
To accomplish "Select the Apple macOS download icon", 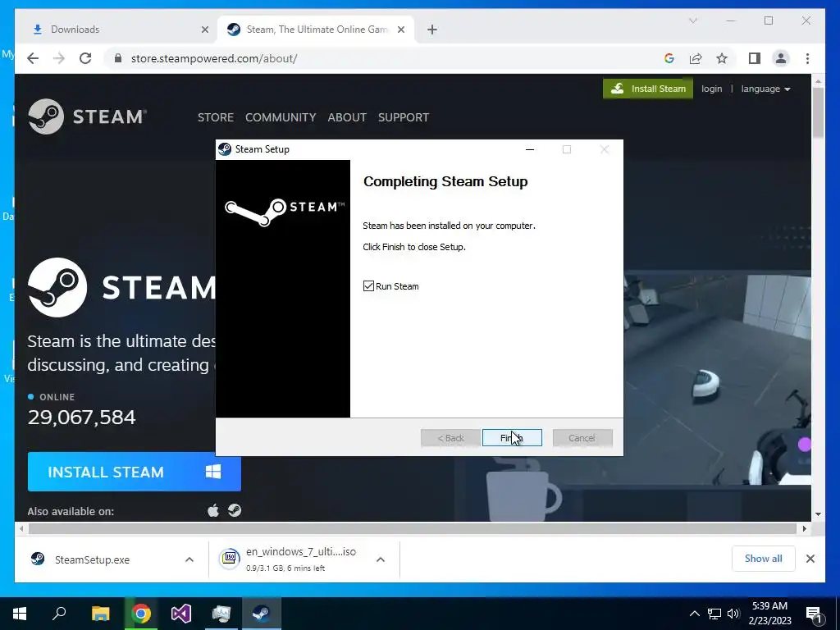I will click(x=213, y=510).
